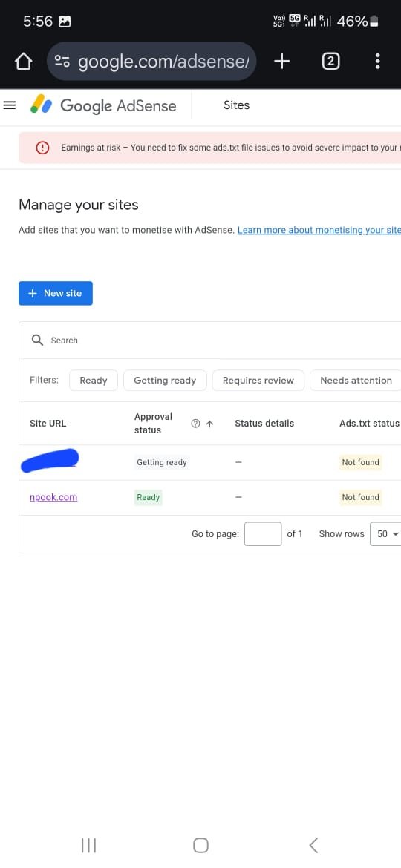Click the Approval status help icon
Screen dimensions: 401x868
click(195, 424)
